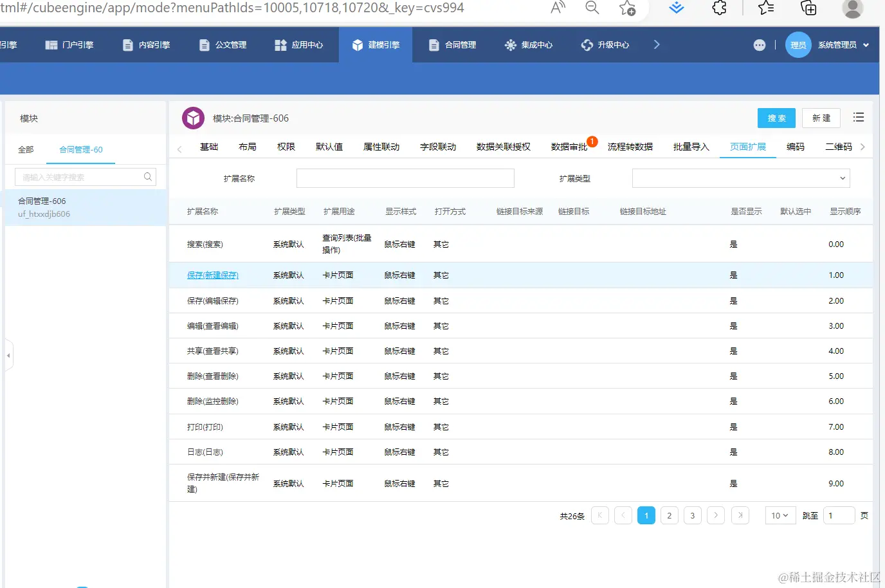885x588 pixels.
Task: Click the blue download arrow extension icon
Action: (x=677, y=8)
